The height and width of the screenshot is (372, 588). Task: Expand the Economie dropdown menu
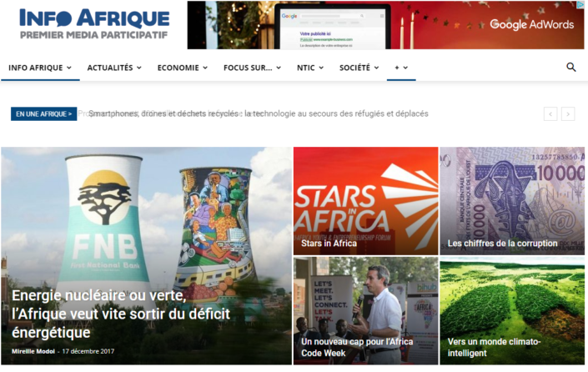coord(183,68)
